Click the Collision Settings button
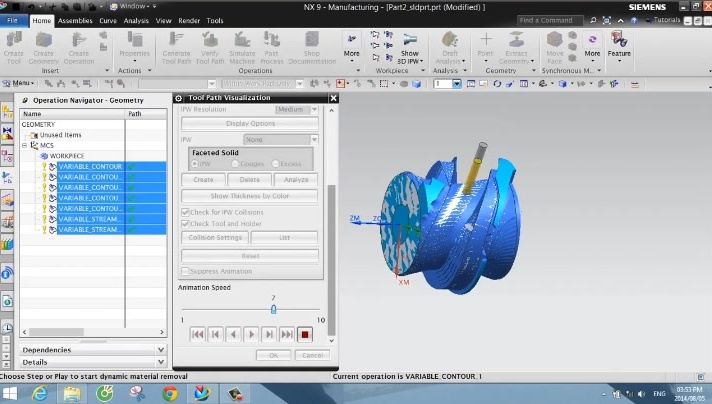This screenshot has height=404, width=712. click(215, 237)
